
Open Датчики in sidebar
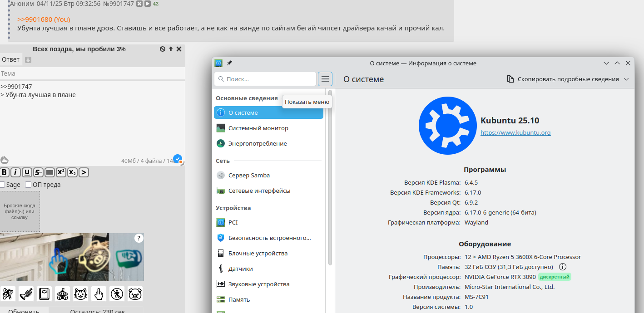268,269
